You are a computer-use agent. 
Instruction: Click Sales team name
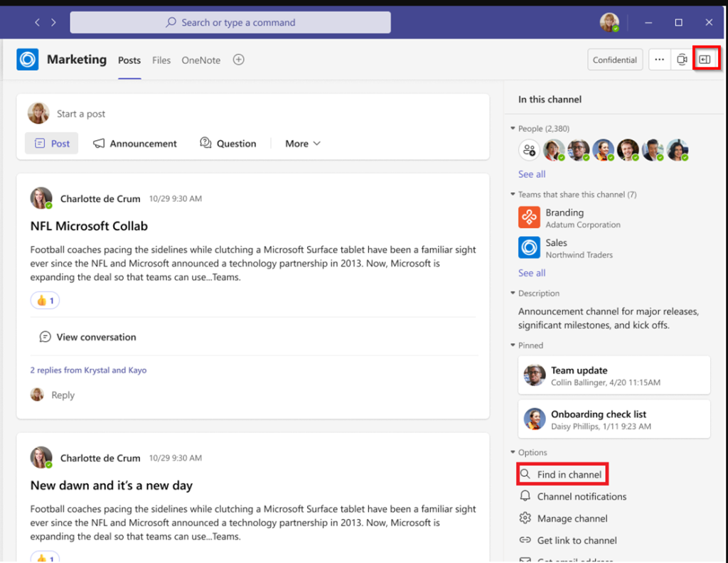point(556,242)
